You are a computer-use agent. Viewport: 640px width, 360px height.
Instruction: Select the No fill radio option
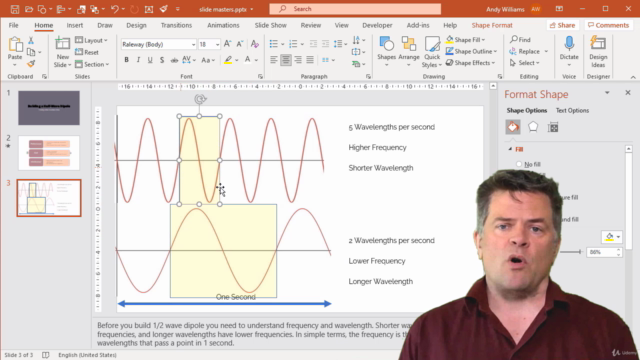519,164
